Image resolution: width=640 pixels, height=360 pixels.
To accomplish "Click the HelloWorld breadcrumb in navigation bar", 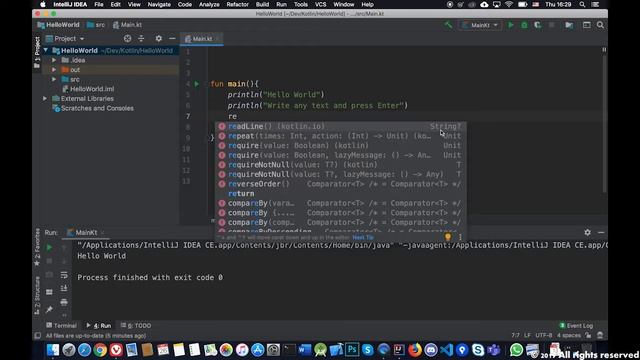I will (58, 25).
